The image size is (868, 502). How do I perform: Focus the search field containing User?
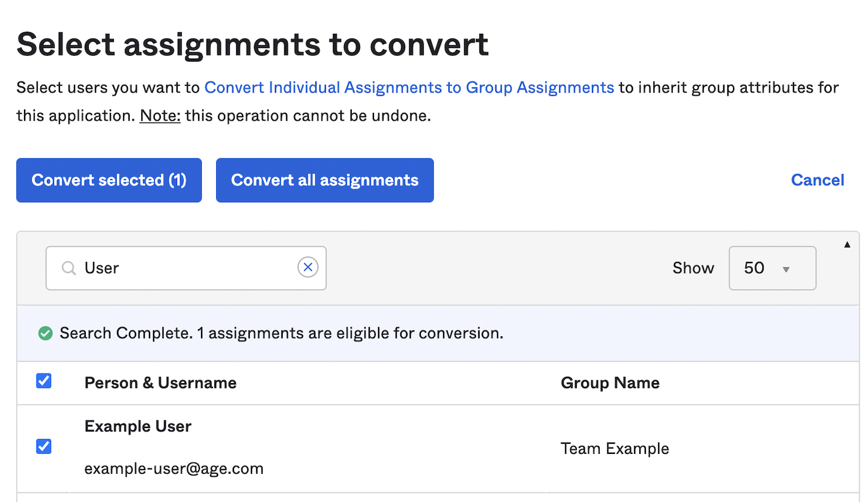(186, 268)
